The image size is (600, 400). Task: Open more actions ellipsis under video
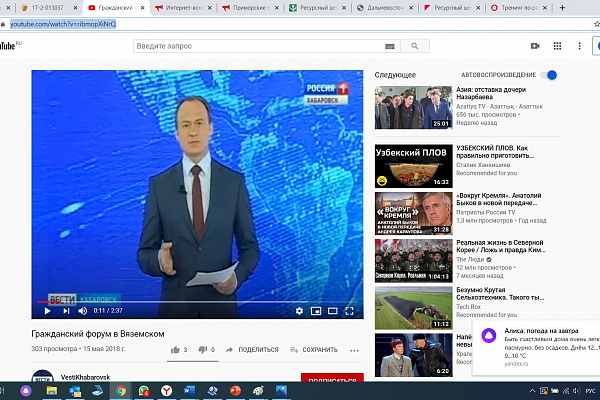pos(354,350)
